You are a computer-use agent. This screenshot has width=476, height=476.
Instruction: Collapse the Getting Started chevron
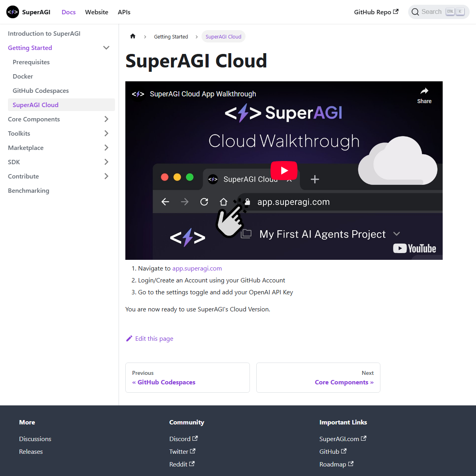point(106,48)
